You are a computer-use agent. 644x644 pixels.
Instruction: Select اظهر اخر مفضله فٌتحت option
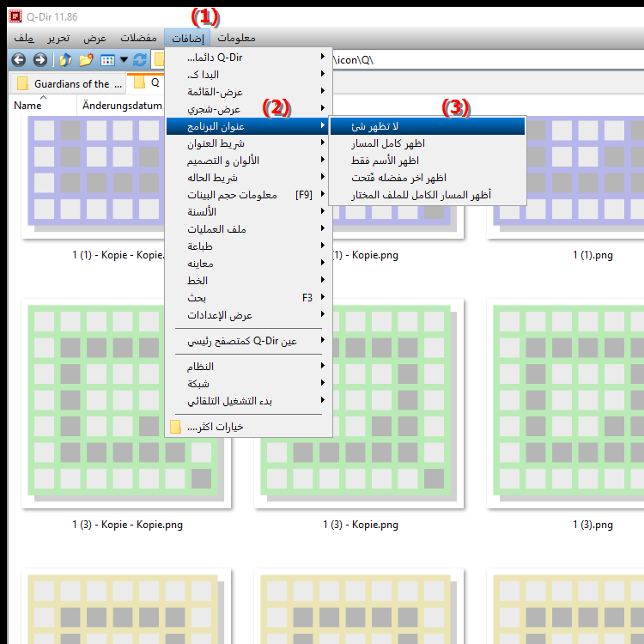[428, 178]
